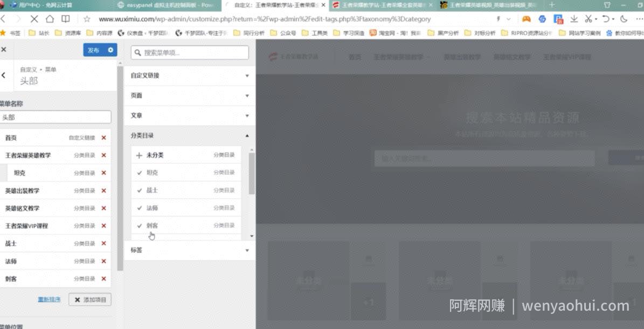Switch to the easypanel browser tab

pos(165,5)
